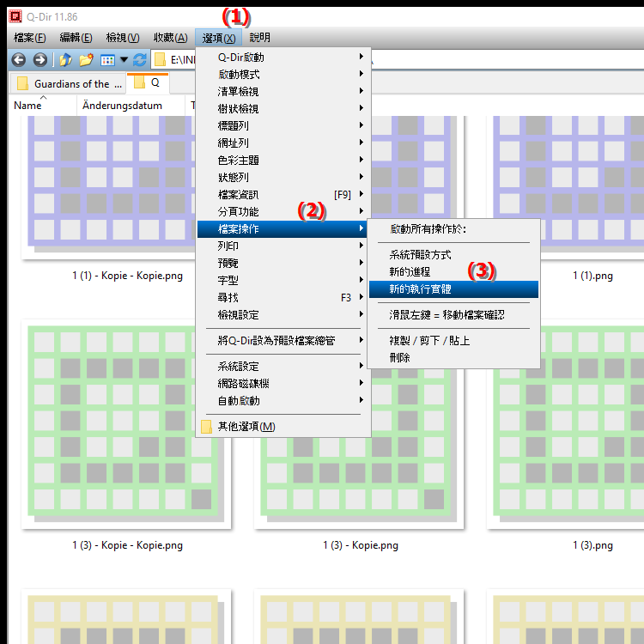
Task: Click the view mode grid icon
Action: [x=107, y=60]
